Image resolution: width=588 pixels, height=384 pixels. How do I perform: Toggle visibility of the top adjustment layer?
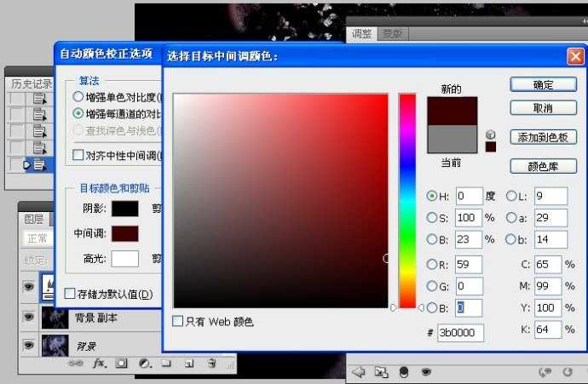click(29, 287)
